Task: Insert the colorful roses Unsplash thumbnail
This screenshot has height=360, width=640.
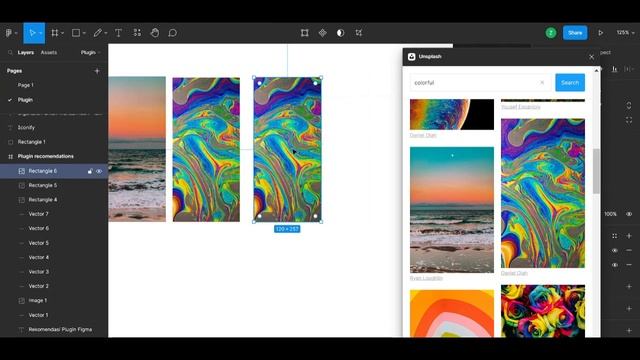Action: [x=542, y=311]
